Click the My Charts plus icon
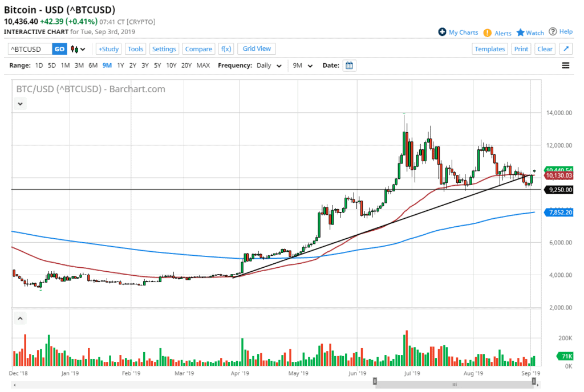 click(442, 32)
